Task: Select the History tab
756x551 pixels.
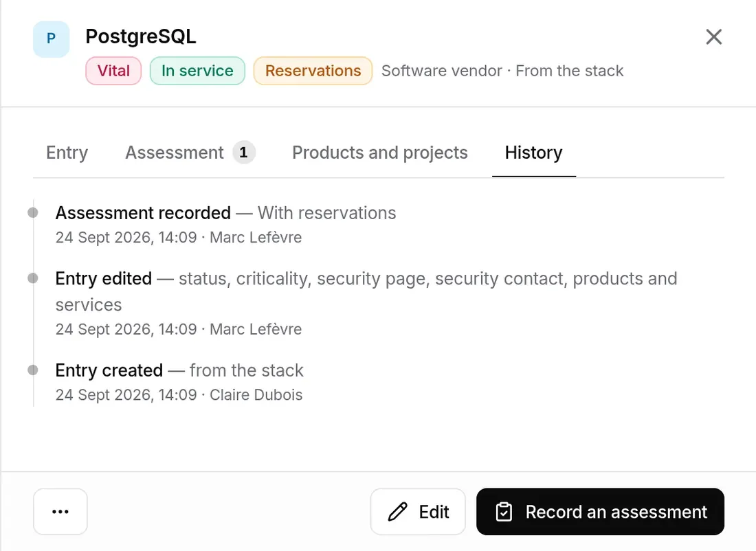Action: 534,153
